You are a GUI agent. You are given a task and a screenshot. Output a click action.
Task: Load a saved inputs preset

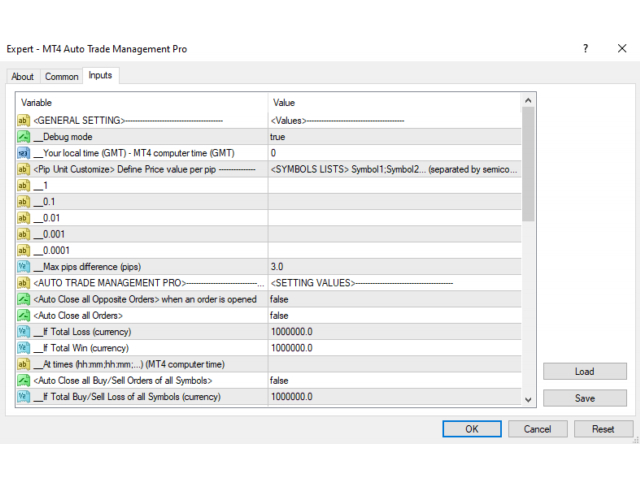(x=584, y=371)
